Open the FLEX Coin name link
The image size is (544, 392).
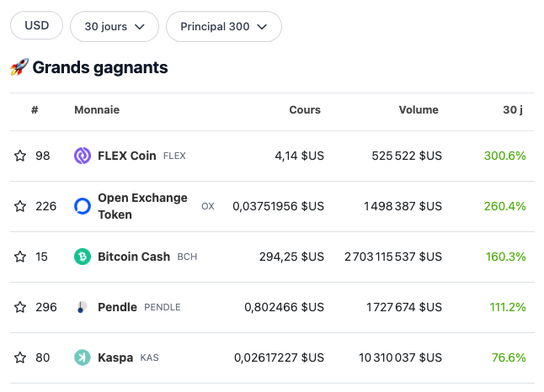click(x=127, y=156)
